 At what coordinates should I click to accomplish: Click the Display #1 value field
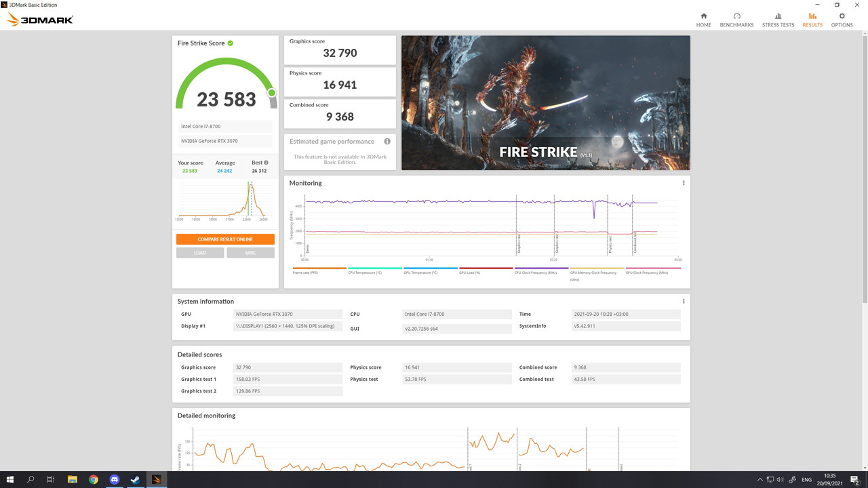288,326
